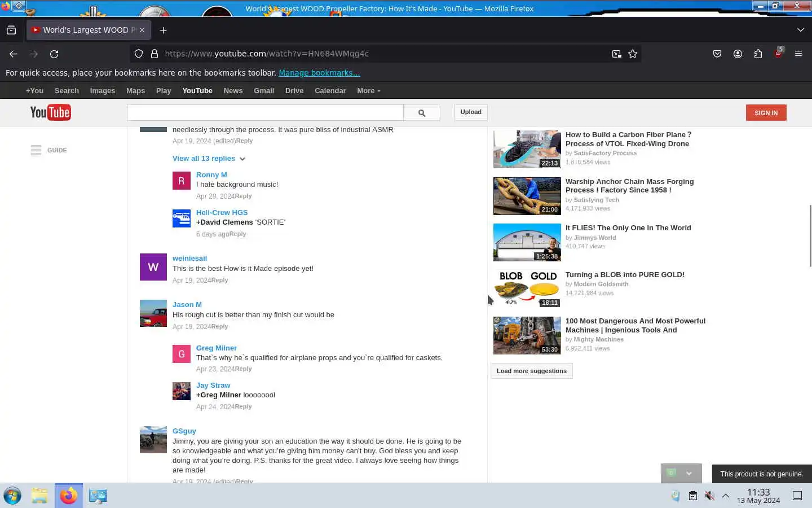The width and height of the screenshot is (812, 508).
Task: Click weiniesall's purple W avatar
Action: pyautogui.click(x=153, y=267)
